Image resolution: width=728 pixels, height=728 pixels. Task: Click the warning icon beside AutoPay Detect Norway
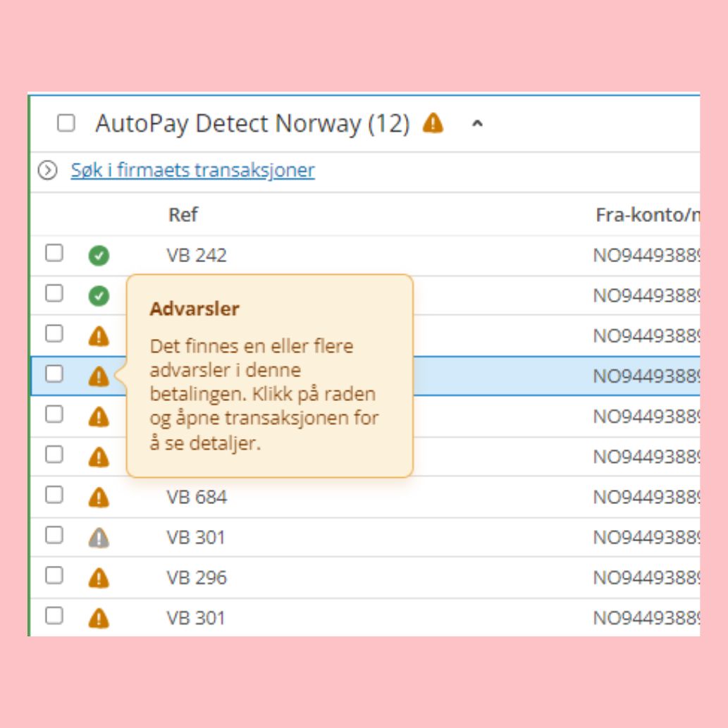[x=433, y=123]
